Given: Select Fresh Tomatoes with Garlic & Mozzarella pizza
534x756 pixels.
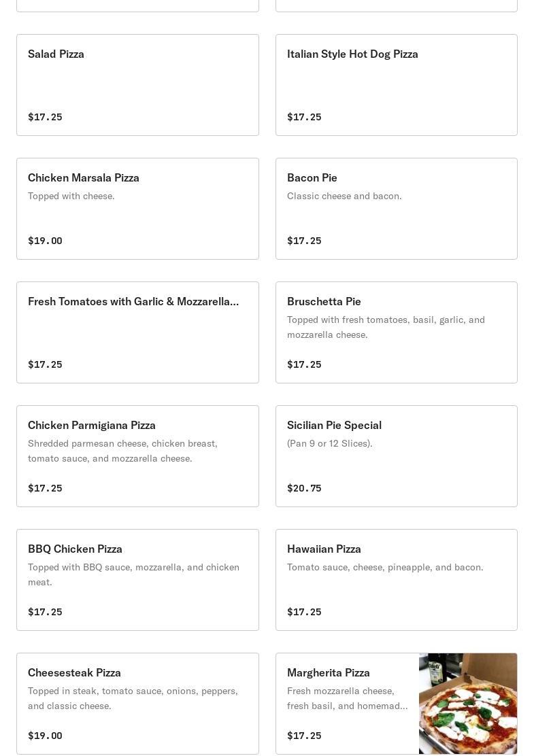Looking at the screenshot, I should (x=133, y=301).
